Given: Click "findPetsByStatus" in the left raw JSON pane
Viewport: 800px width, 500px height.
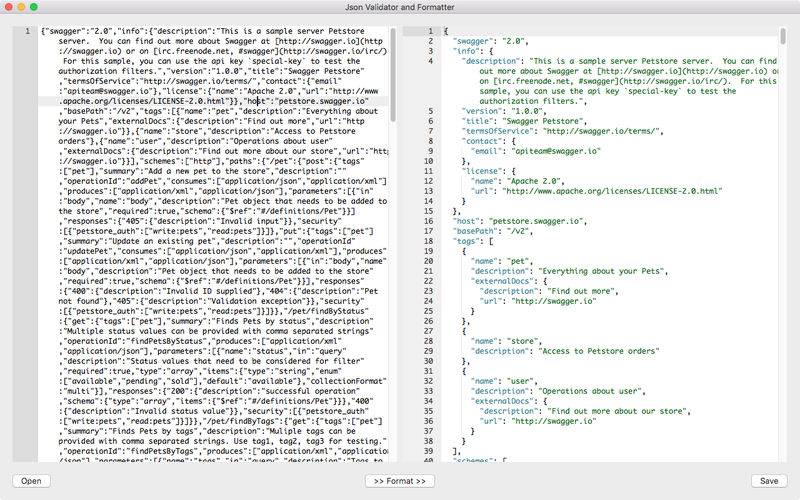Looking at the screenshot, I should coord(167,341).
